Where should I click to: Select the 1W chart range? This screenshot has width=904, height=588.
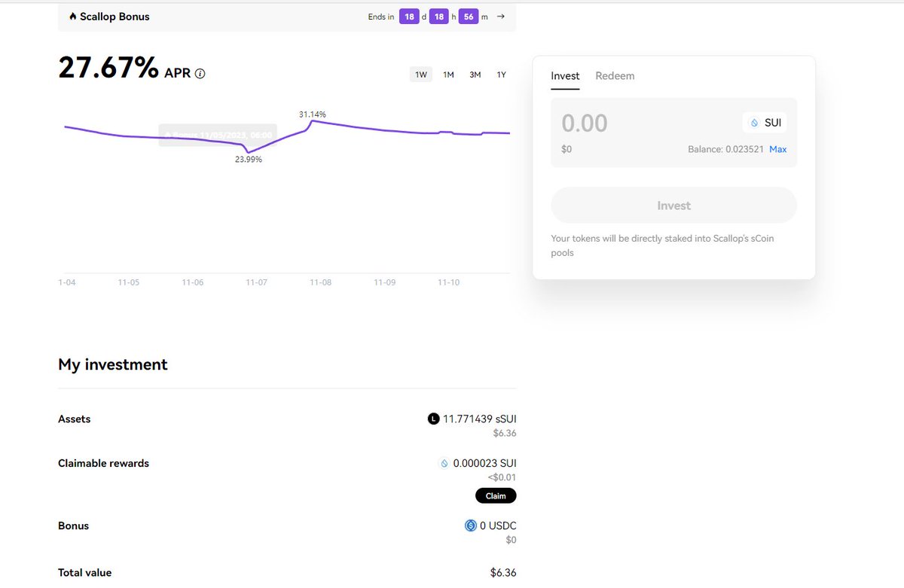pos(421,75)
